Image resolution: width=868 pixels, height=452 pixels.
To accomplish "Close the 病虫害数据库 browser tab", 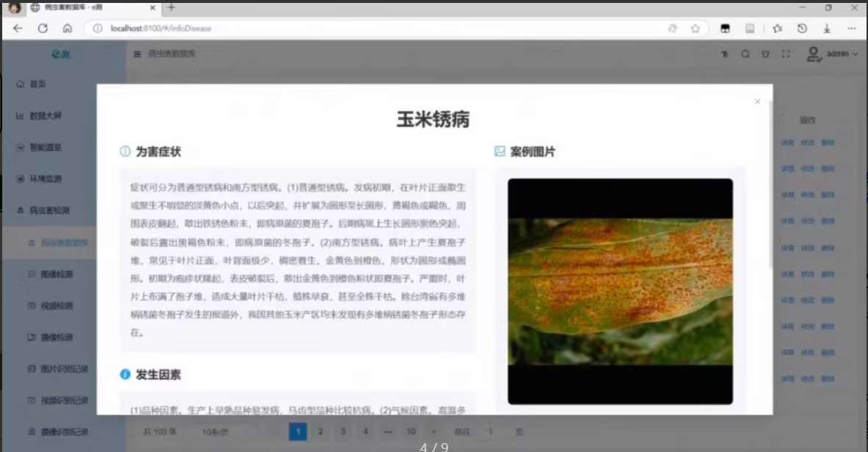I will pyautogui.click(x=153, y=8).
